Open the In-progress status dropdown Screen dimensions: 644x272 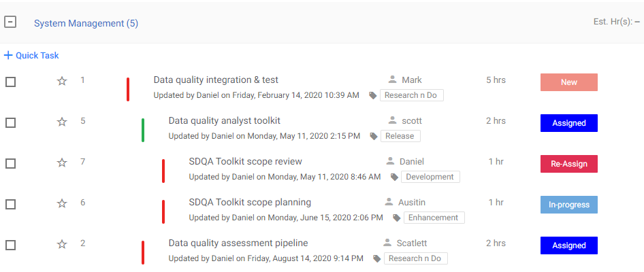click(568, 205)
